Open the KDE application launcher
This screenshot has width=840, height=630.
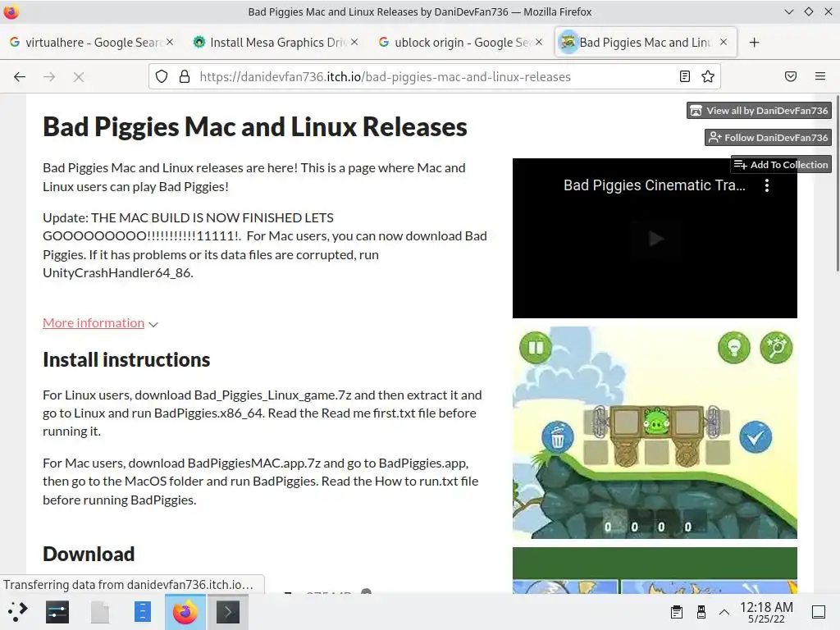coord(17,612)
